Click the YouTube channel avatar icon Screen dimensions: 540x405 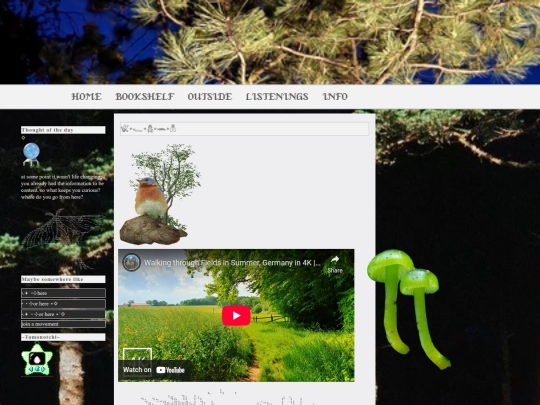click(x=132, y=262)
